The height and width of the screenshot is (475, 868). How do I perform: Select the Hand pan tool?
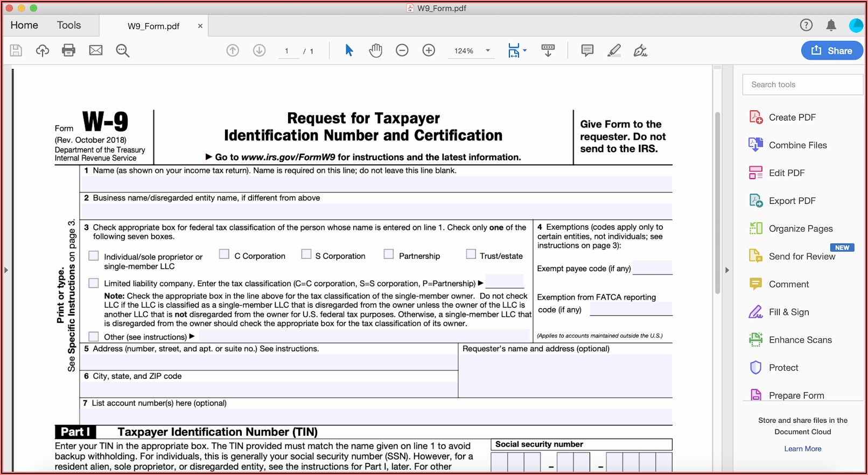tap(375, 51)
